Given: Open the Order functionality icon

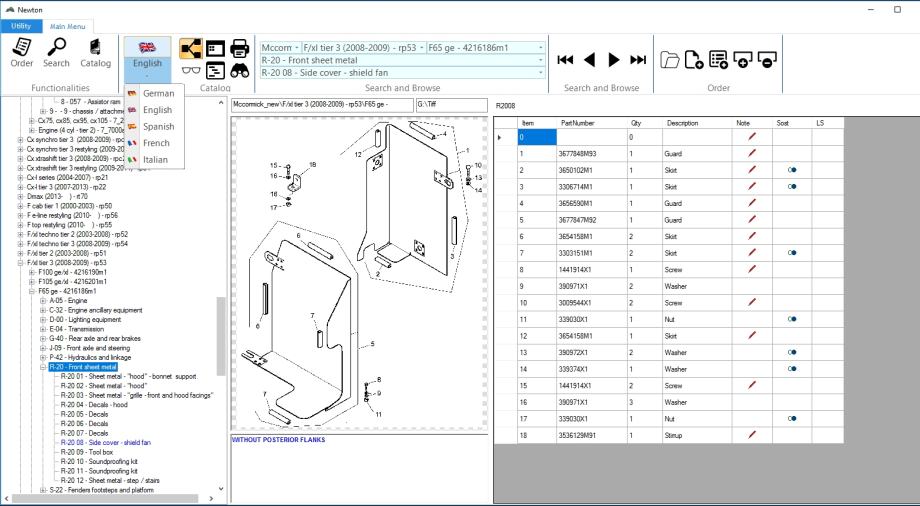Looking at the screenshot, I should coord(22,51).
